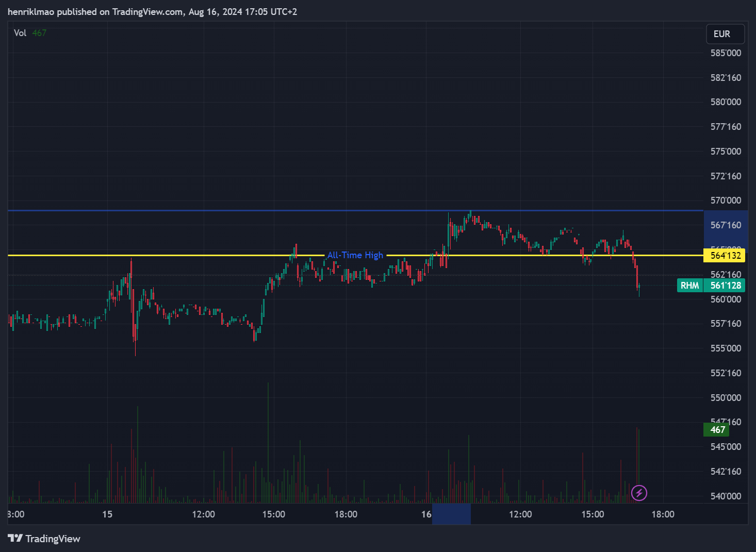Click the 467 volume value in legend
The width and height of the screenshot is (756, 552).
coord(39,33)
